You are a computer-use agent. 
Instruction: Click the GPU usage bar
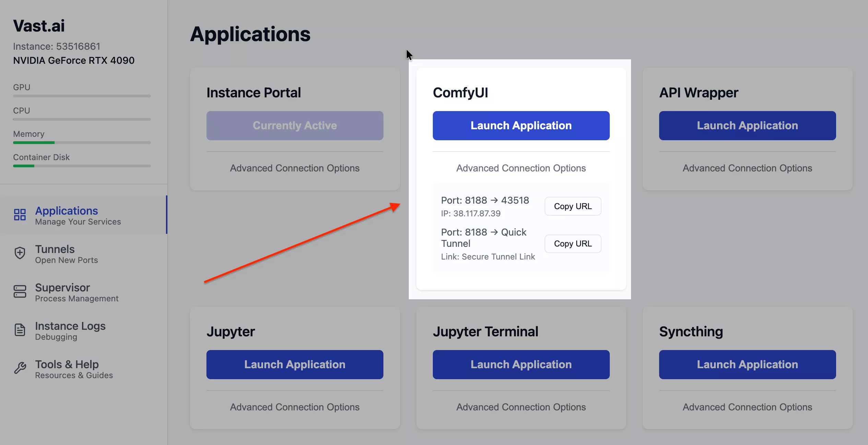(82, 96)
